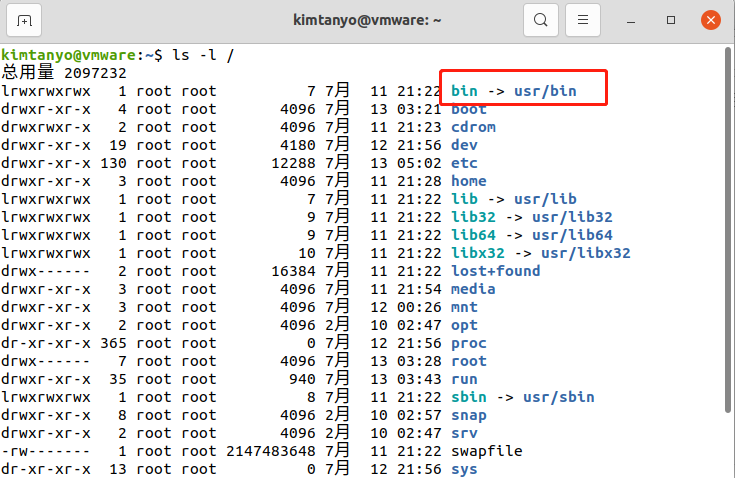Click the link target usr/libx32
735x478 pixels.
tap(586, 253)
